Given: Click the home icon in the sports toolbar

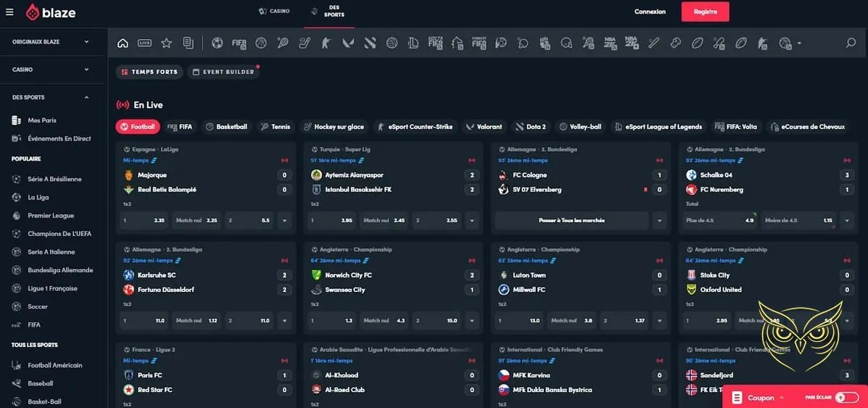Looking at the screenshot, I should tap(123, 43).
